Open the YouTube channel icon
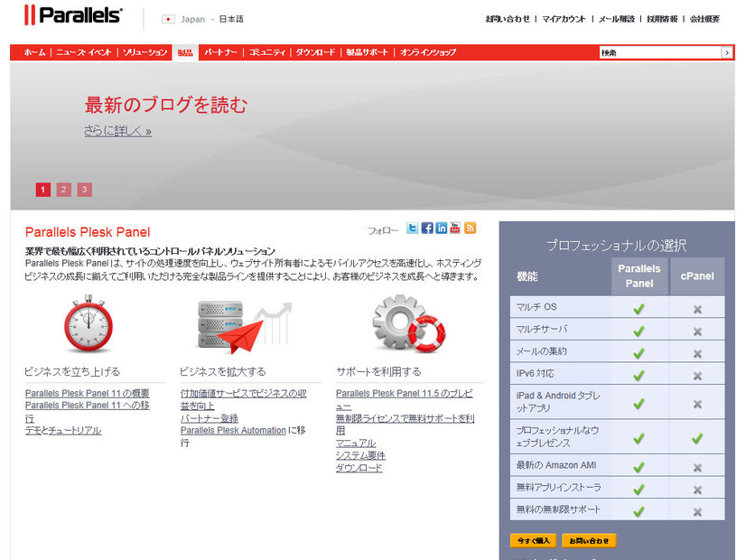746x560 pixels. [x=455, y=228]
